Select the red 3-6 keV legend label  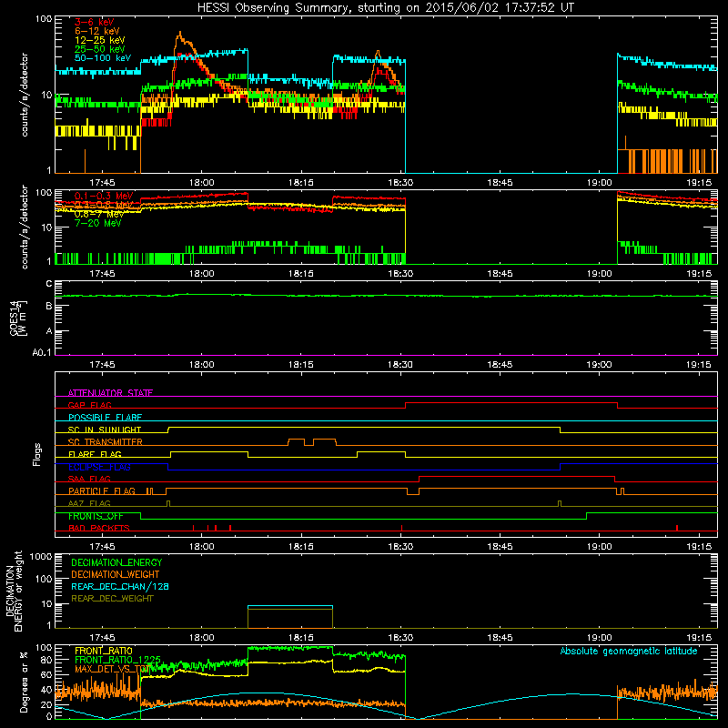(95, 22)
